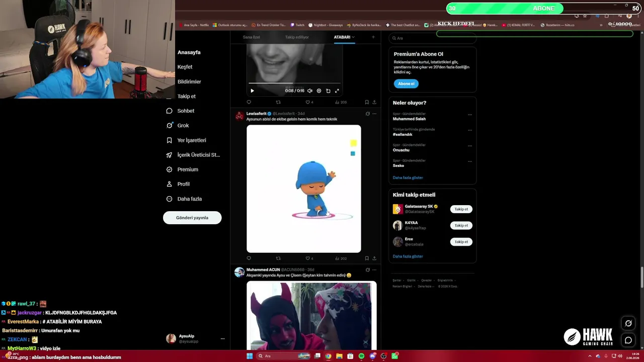Focus the X search field Ara
Screen dimensions: 644x362
point(433,38)
